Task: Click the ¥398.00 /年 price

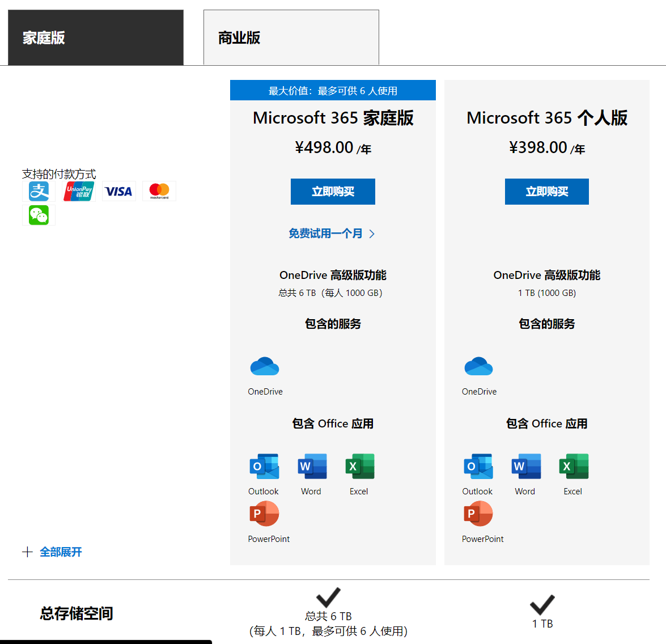Action: 547,148
